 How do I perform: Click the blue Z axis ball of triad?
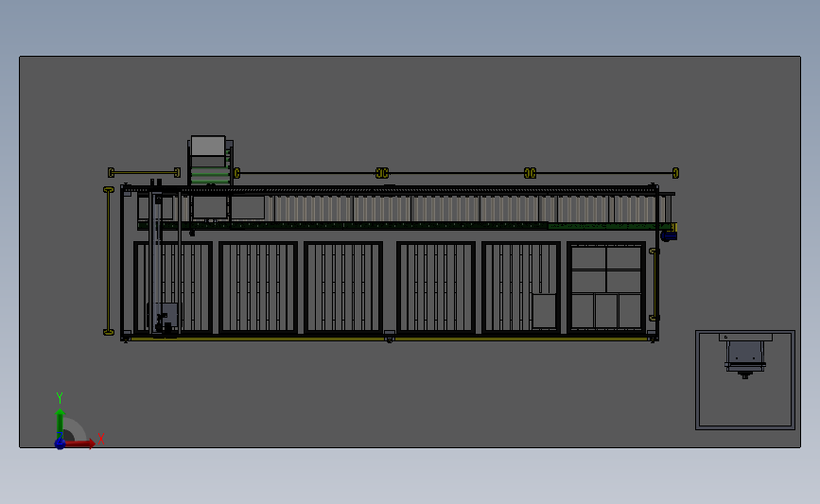point(60,444)
